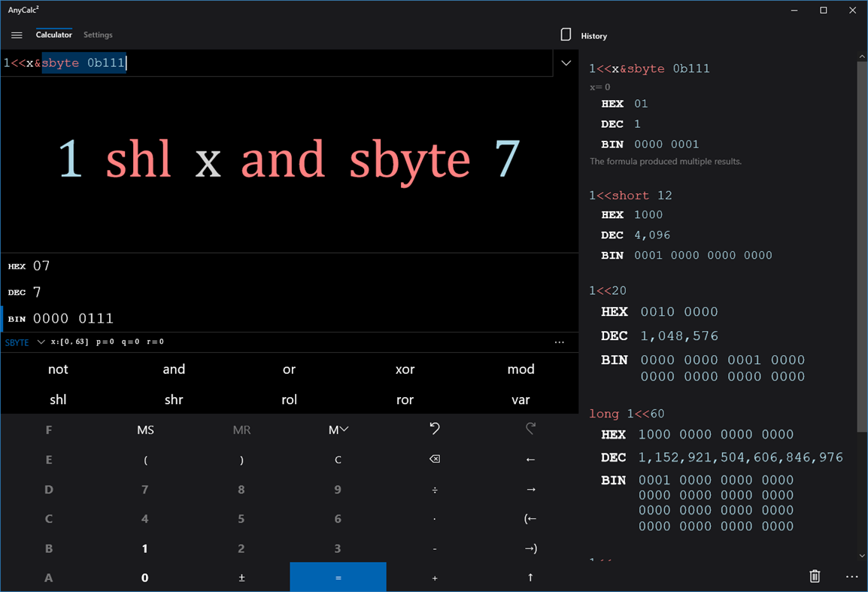Open the History panel icon

[566, 35]
